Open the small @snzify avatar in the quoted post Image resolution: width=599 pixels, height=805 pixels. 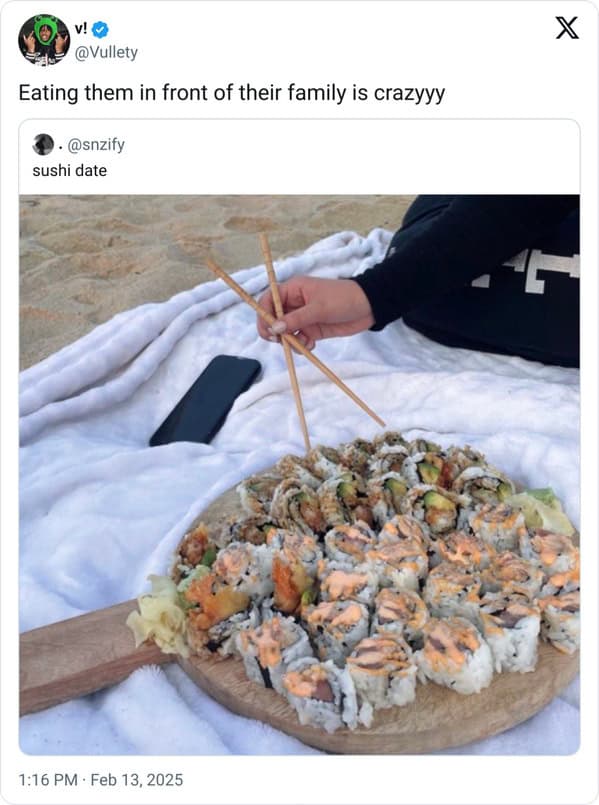(x=43, y=144)
